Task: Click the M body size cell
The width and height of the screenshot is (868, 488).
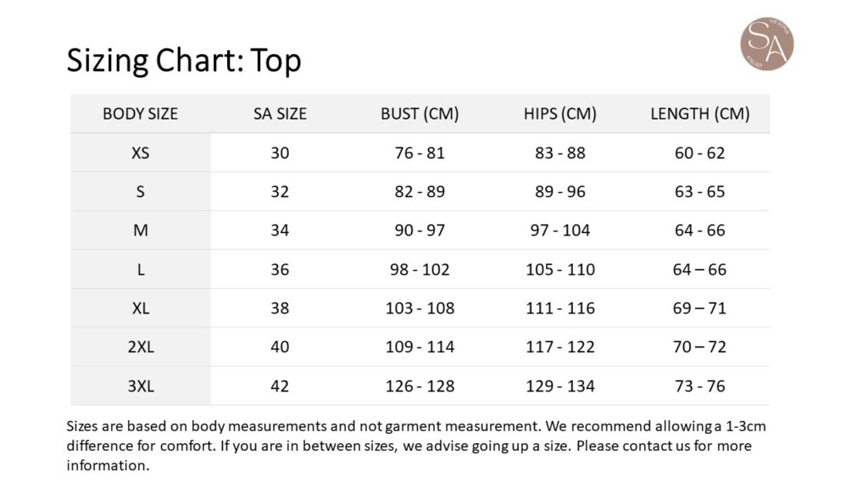Action: 140,230
